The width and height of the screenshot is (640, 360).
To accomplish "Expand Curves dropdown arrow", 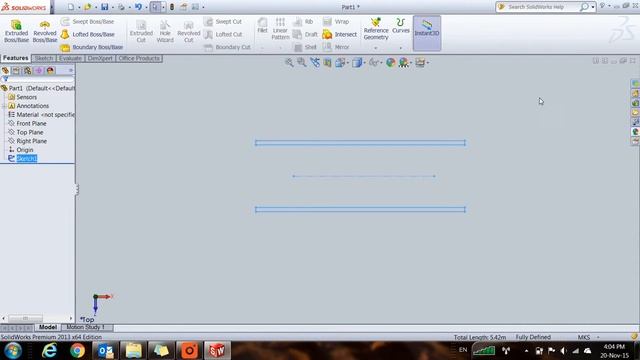I will pyautogui.click(x=401, y=48).
